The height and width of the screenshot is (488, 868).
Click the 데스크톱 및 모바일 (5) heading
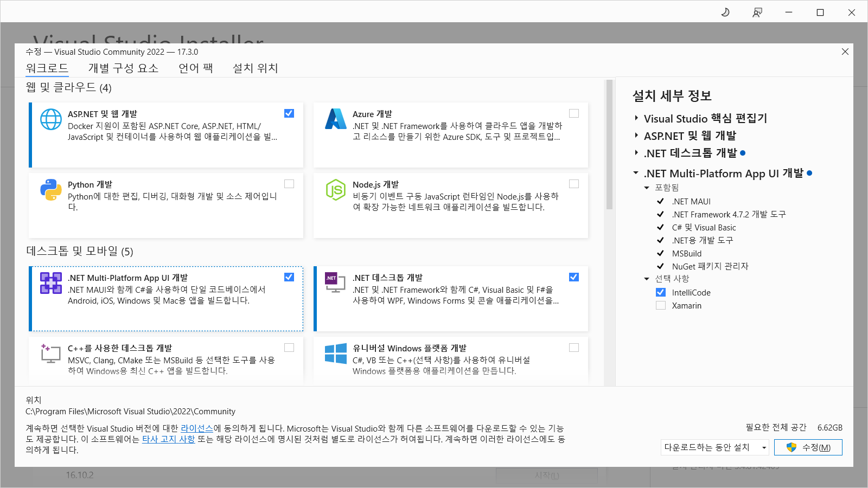click(x=80, y=251)
